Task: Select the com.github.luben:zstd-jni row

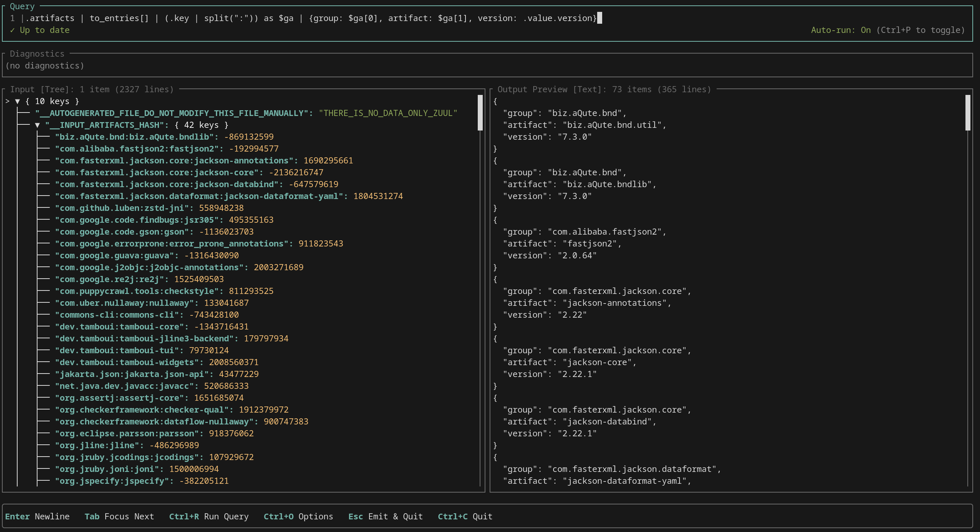Action: [149, 208]
